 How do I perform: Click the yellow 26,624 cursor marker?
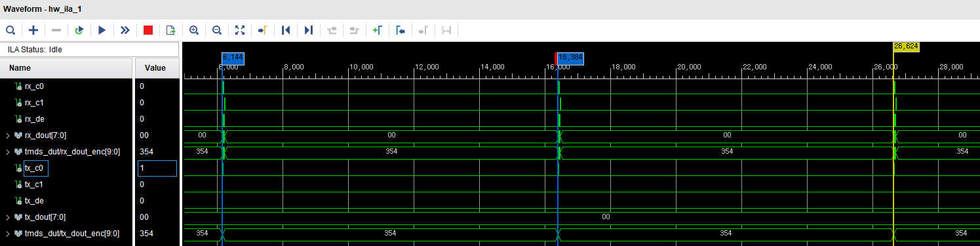906,46
